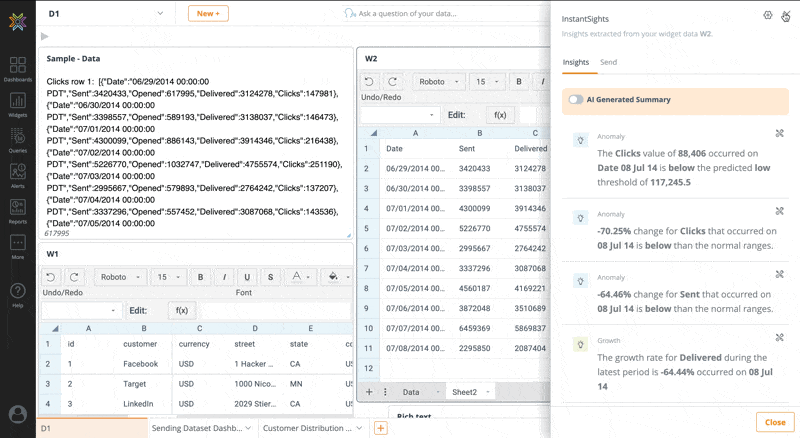
Task: Switch to the Send tab
Action: pyautogui.click(x=608, y=62)
